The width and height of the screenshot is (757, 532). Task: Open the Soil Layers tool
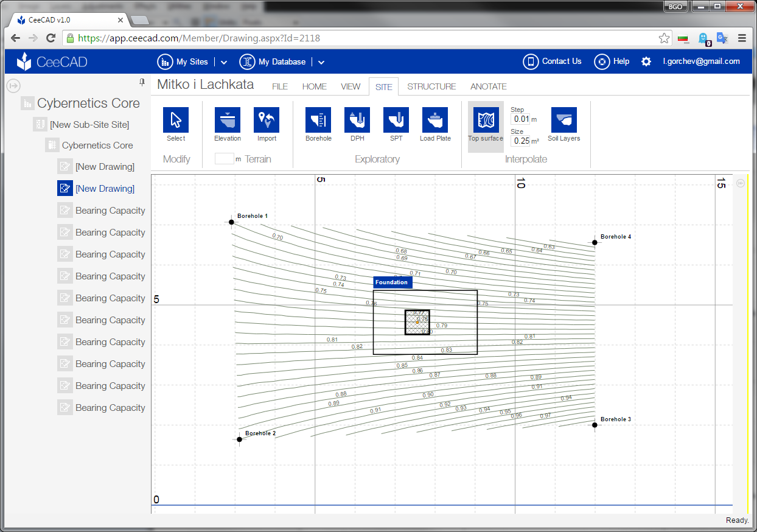point(563,120)
